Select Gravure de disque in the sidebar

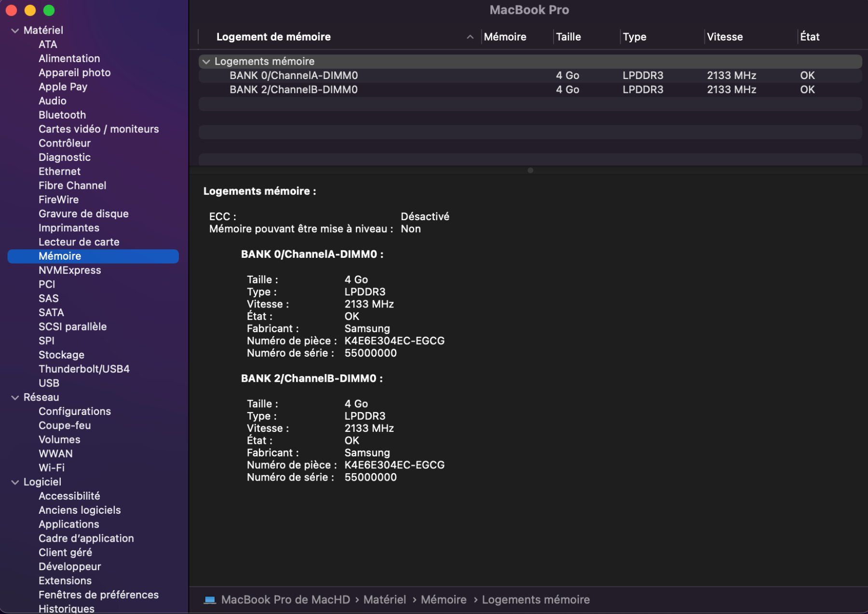coord(84,214)
